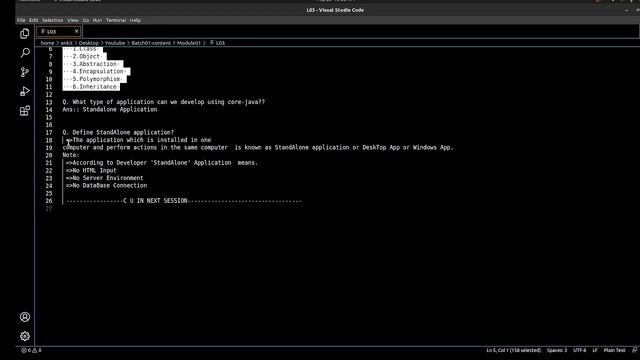Click the 'Desktop' breadcrumb segment
The height and width of the screenshot is (360, 640).
[x=89, y=43]
